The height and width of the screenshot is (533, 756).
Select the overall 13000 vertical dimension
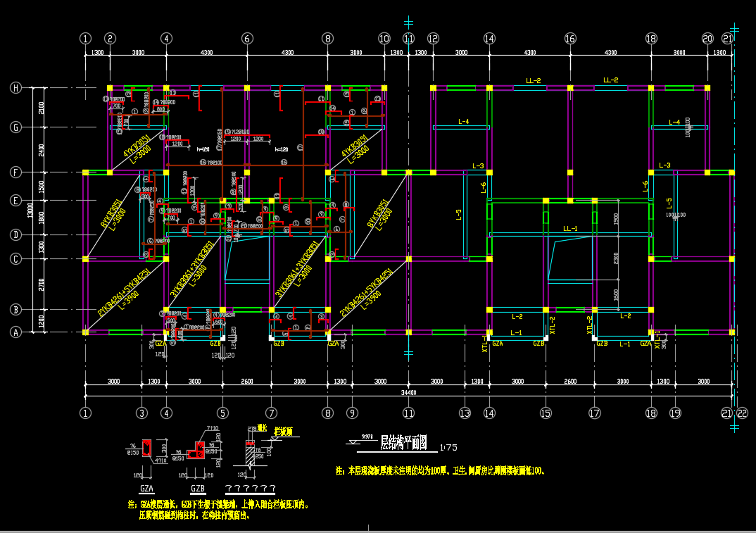pos(30,211)
